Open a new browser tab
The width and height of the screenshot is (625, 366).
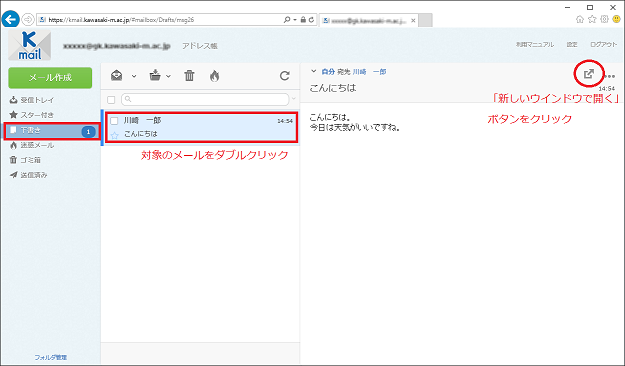tap(425, 20)
